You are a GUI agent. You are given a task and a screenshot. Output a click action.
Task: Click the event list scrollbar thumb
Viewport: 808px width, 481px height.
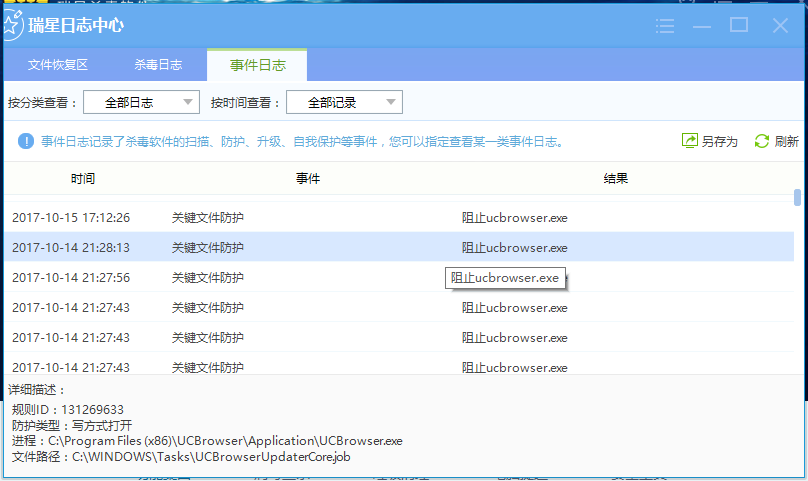tap(797, 197)
